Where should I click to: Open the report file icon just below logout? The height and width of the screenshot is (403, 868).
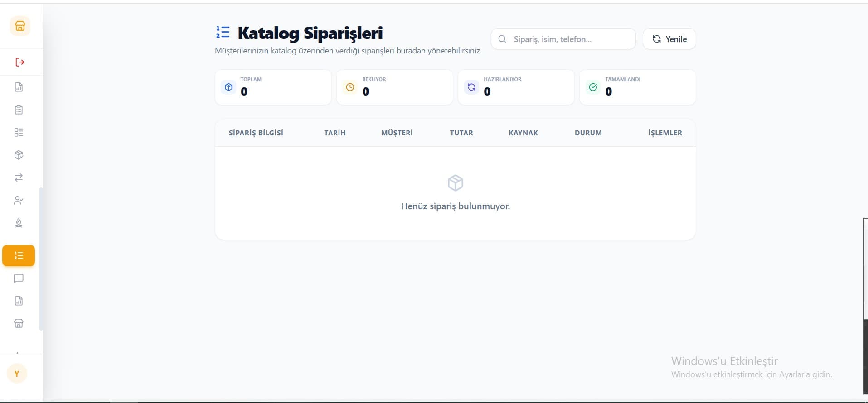(x=19, y=87)
